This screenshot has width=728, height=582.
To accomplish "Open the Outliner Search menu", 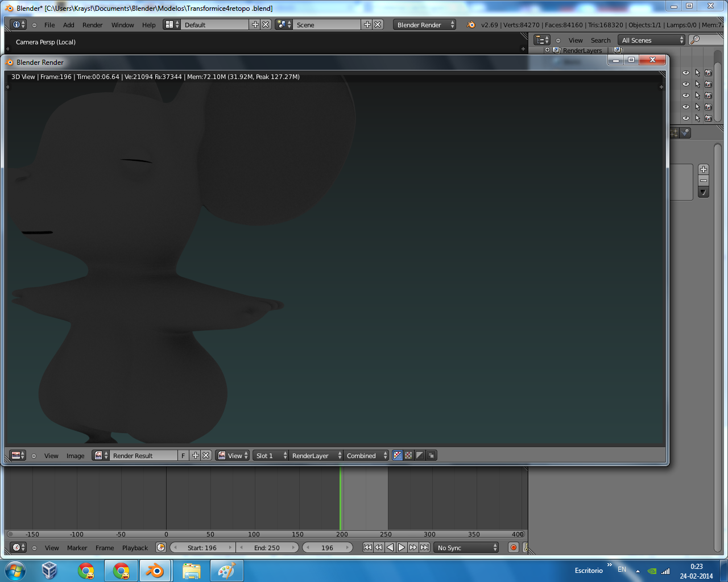I will (601, 40).
